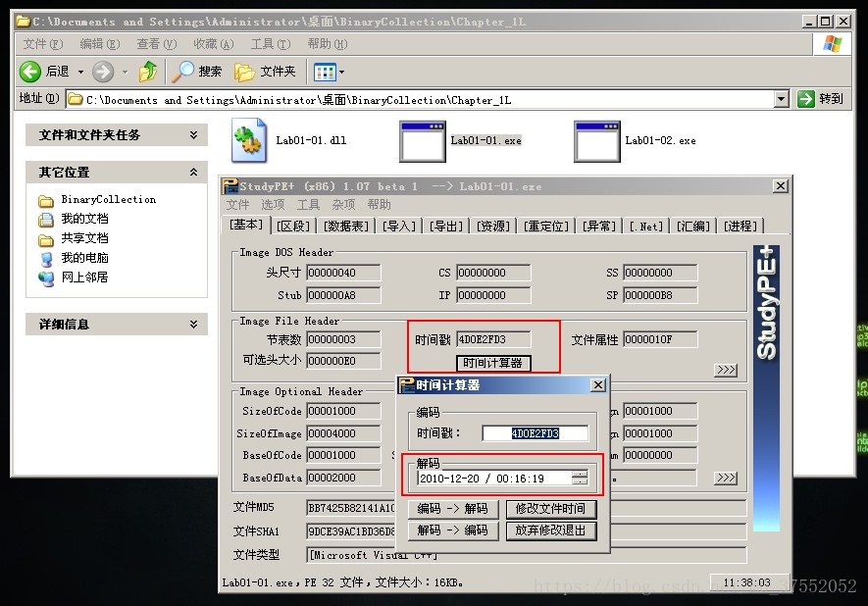
Task: Expand Details (详细信息) panel
Action: pos(193,325)
